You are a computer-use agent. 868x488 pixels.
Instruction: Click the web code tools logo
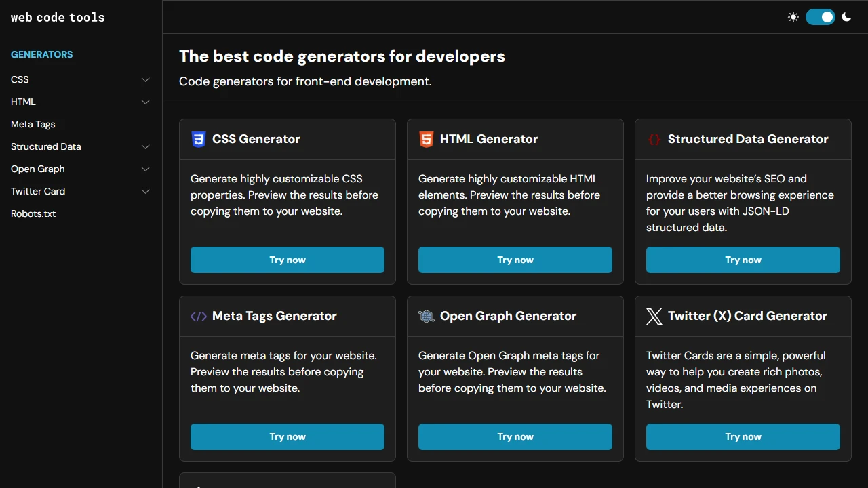[58, 17]
